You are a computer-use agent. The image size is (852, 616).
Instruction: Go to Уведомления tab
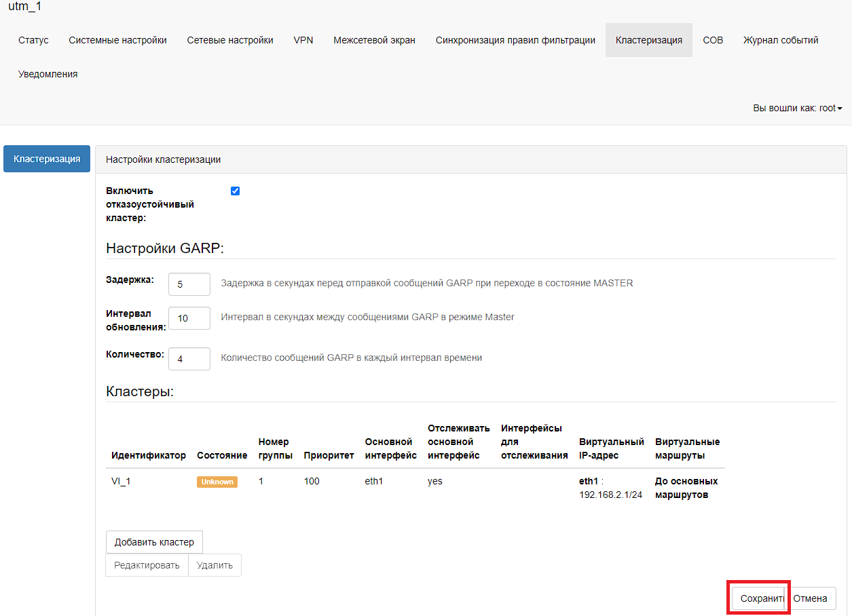click(48, 74)
